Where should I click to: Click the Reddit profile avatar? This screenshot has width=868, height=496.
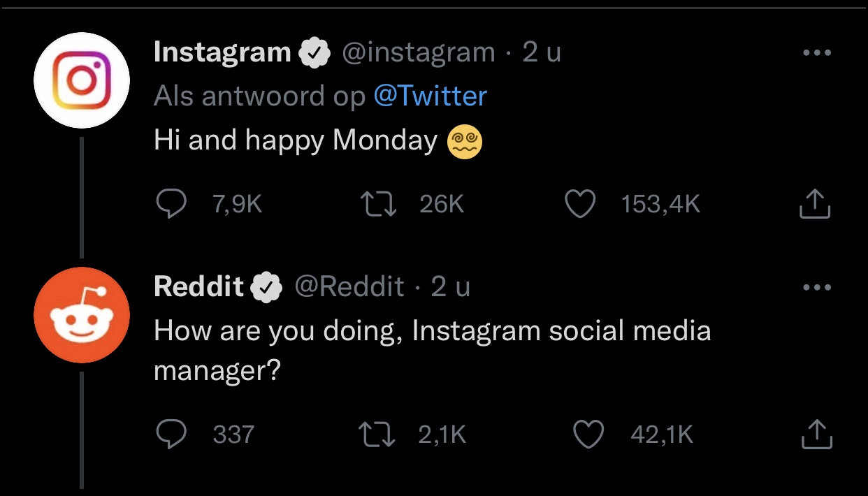pyautogui.click(x=82, y=315)
